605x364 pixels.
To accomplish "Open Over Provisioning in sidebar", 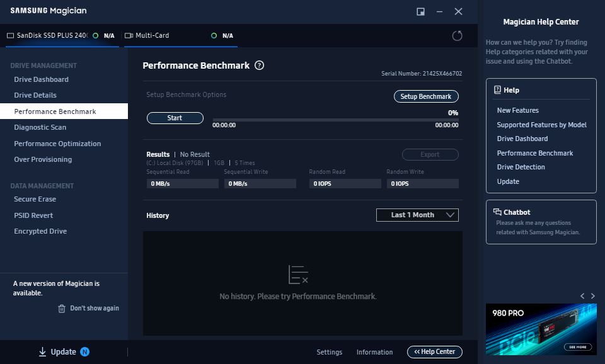I will (x=43, y=159).
